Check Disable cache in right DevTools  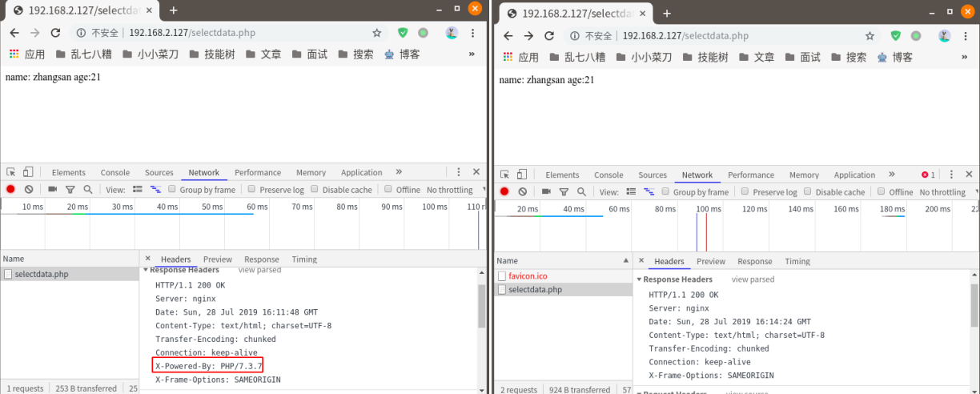click(x=808, y=192)
